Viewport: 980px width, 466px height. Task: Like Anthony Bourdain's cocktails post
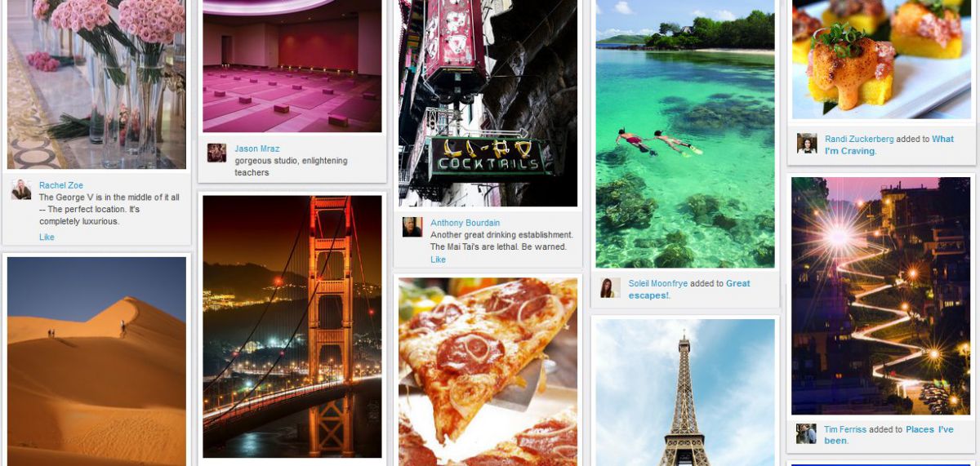(x=438, y=260)
